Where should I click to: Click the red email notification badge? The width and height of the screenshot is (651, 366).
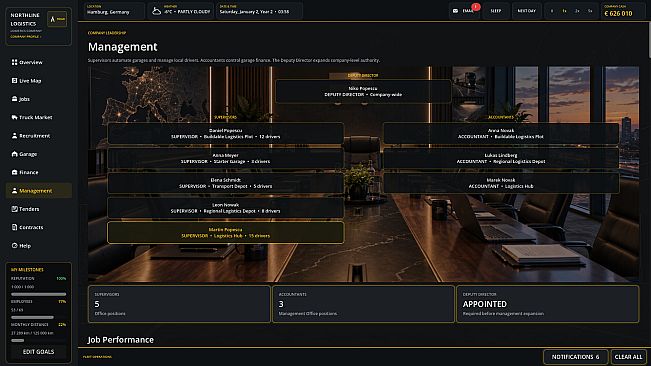[476, 7]
